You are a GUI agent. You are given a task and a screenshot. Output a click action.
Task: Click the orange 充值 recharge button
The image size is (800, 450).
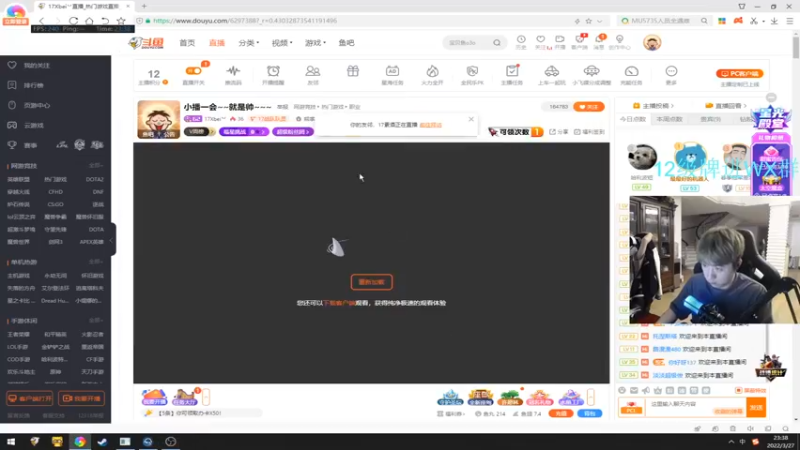click(x=561, y=413)
